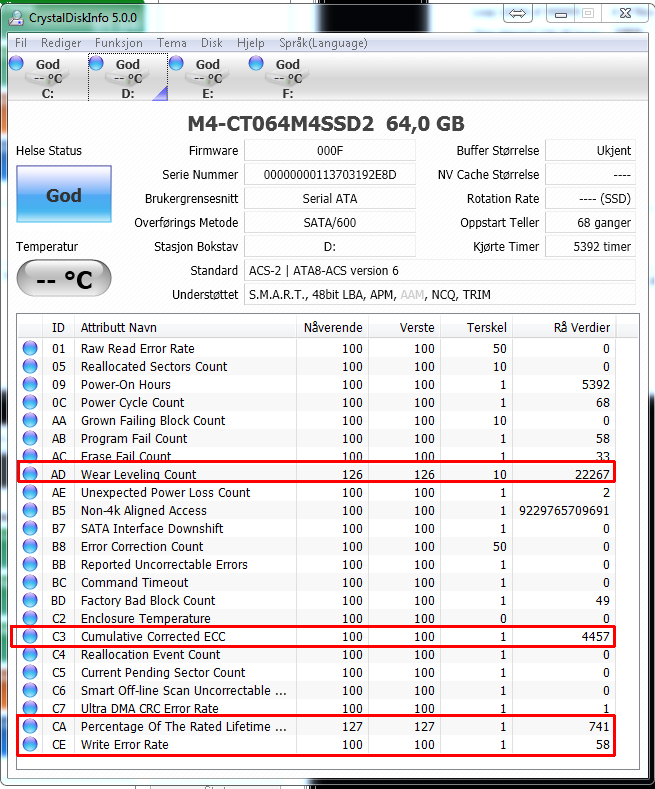Click raw value 22267 for Wear Leveling
This screenshot has width=655, height=789.
click(592, 475)
